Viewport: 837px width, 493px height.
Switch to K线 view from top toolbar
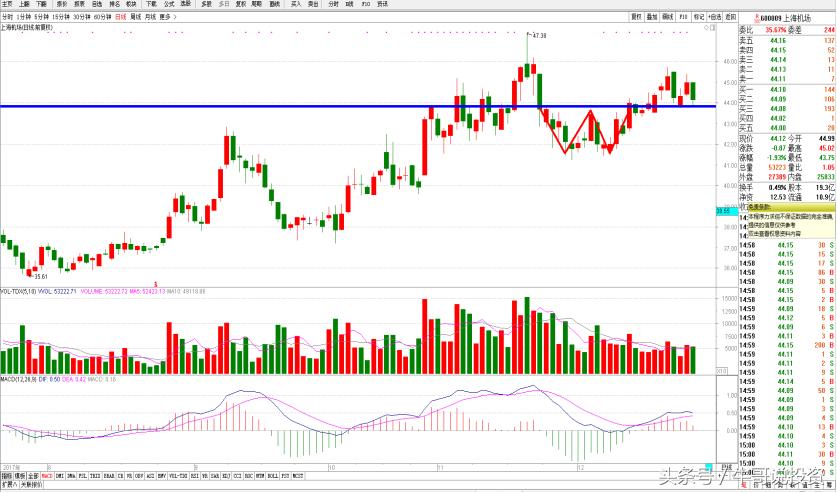point(350,4)
